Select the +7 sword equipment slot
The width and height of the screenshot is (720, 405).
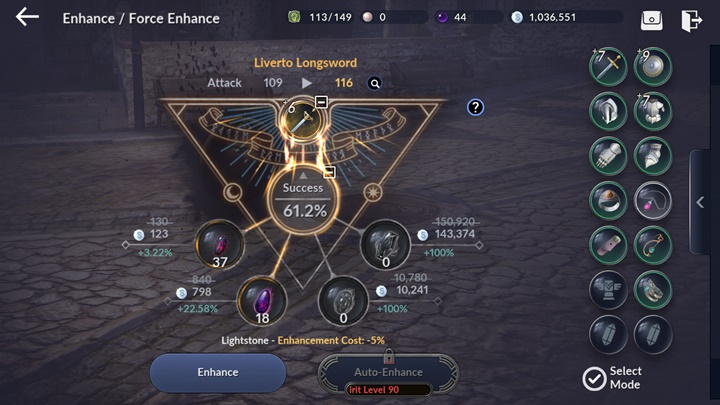(608, 67)
